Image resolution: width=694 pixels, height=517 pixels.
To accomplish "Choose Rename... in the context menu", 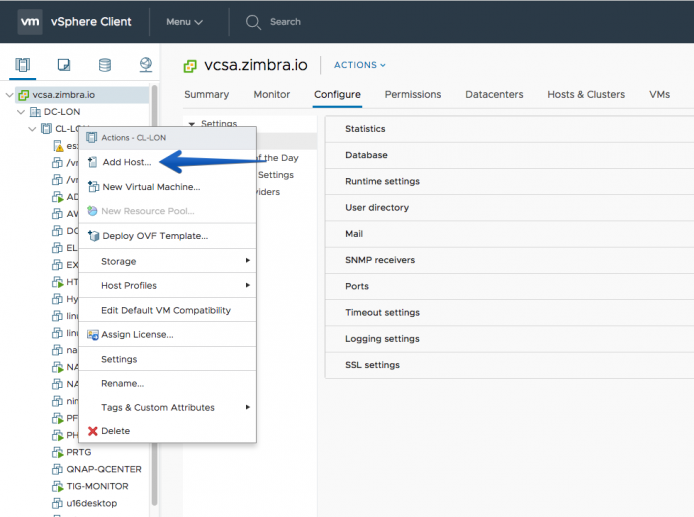I will click(x=167, y=383).
